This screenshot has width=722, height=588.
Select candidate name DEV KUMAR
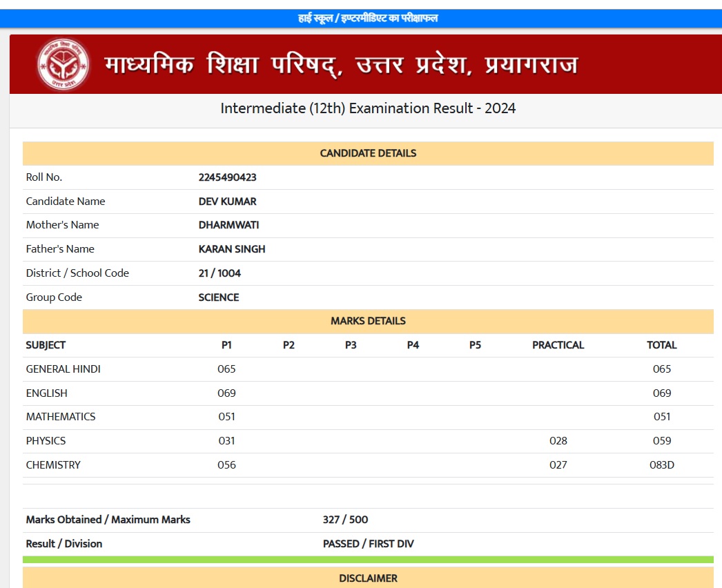point(228,202)
